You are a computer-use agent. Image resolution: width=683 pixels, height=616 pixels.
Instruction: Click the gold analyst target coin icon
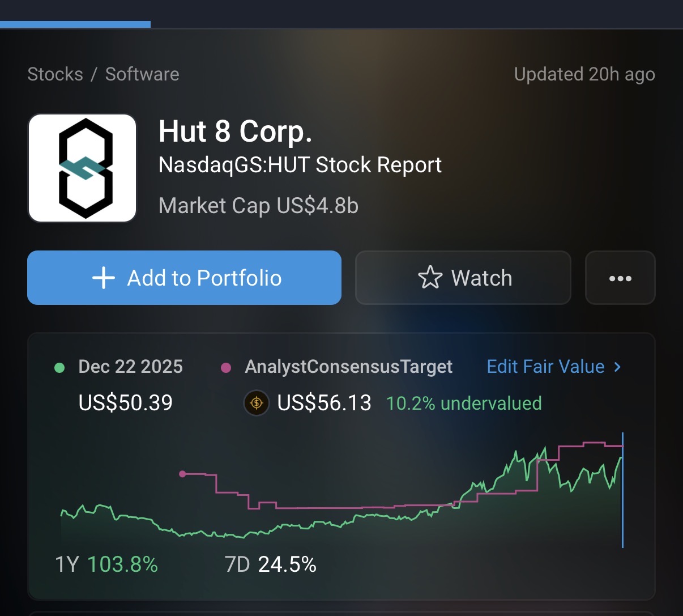pyautogui.click(x=256, y=403)
